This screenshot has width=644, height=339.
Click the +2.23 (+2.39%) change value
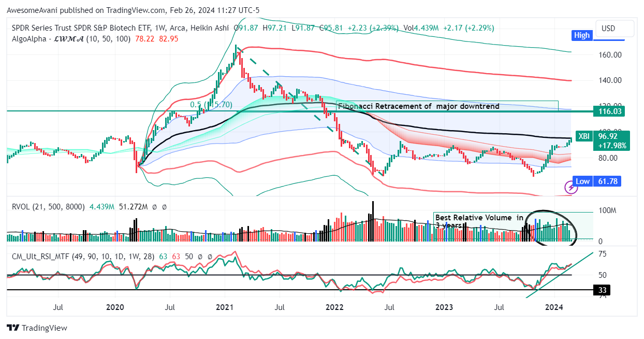point(373,28)
